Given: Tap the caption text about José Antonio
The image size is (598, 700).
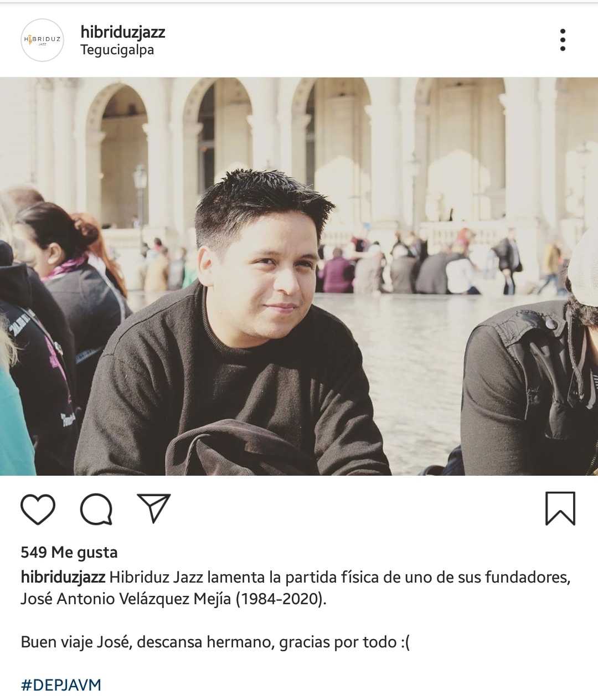Looking at the screenshot, I should [296, 588].
